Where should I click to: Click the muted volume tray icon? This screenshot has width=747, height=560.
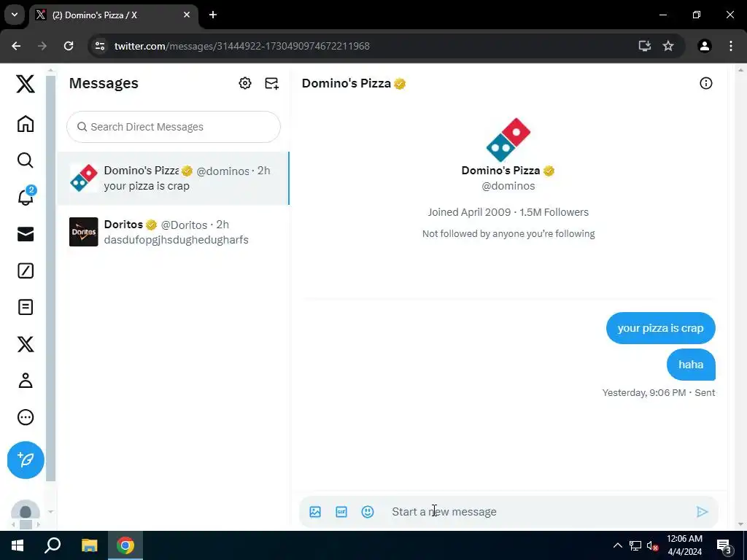[x=652, y=545]
